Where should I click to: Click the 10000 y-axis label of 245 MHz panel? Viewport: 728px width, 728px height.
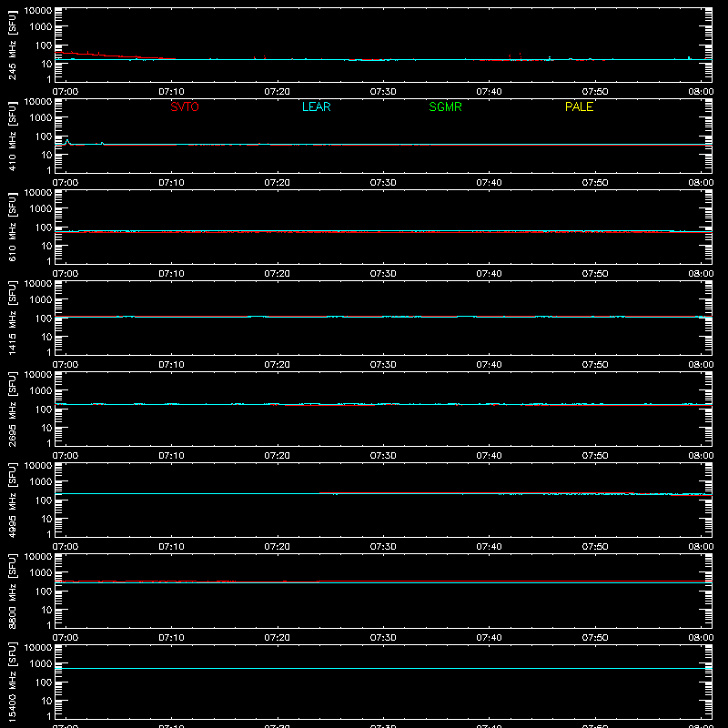(x=38, y=11)
